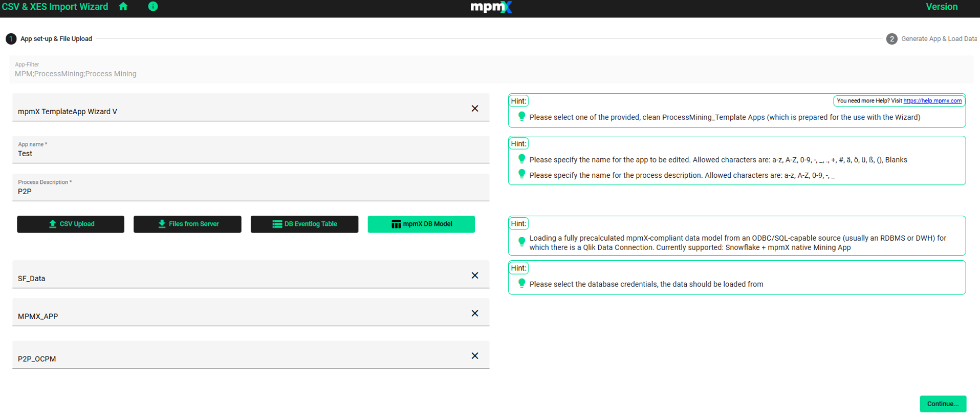980x417 pixels.
Task: Clear the SF_Data selection
Action: (475, 276)
